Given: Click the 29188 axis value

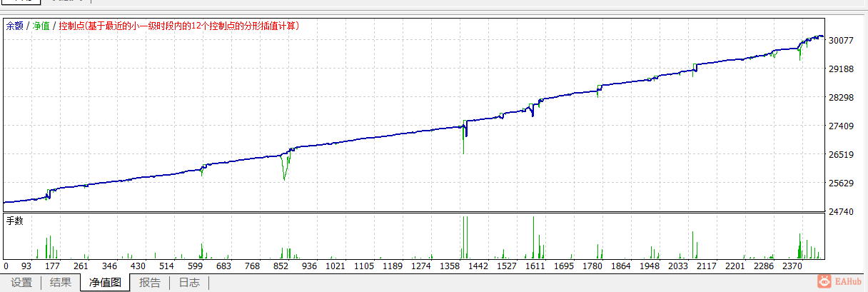Looking at the screenshot, I should click(x=842, y=69).
